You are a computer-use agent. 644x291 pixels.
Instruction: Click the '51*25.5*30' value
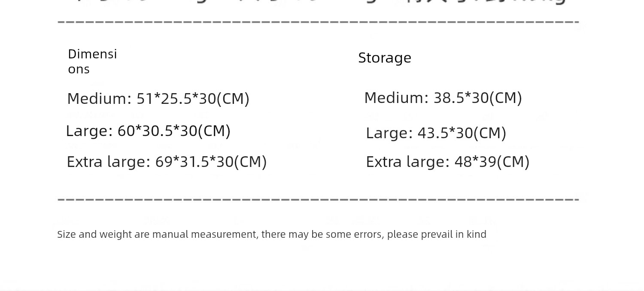point(176,99)
